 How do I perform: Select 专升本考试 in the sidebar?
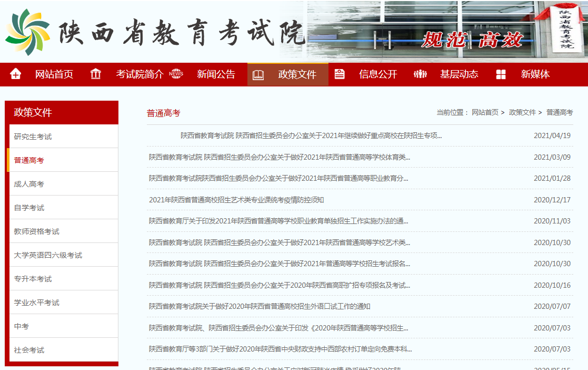(x=63, y=279)
